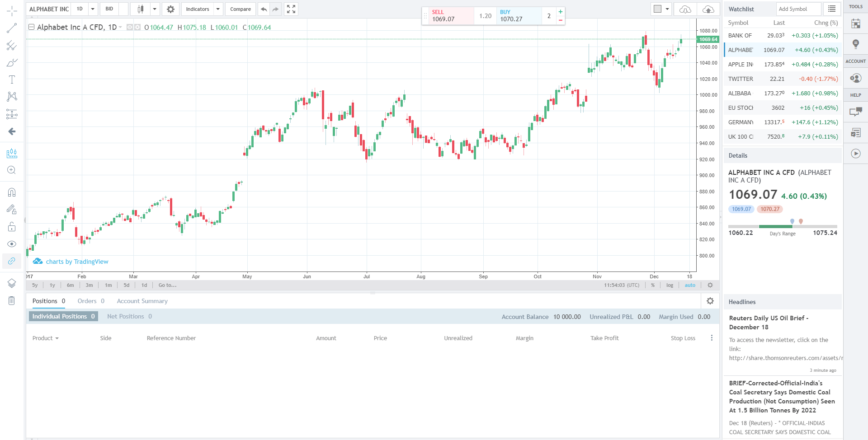Viewport: 868px width, 440px height.
Task: Toggle percent scale mode
Action: click(653, 285)
